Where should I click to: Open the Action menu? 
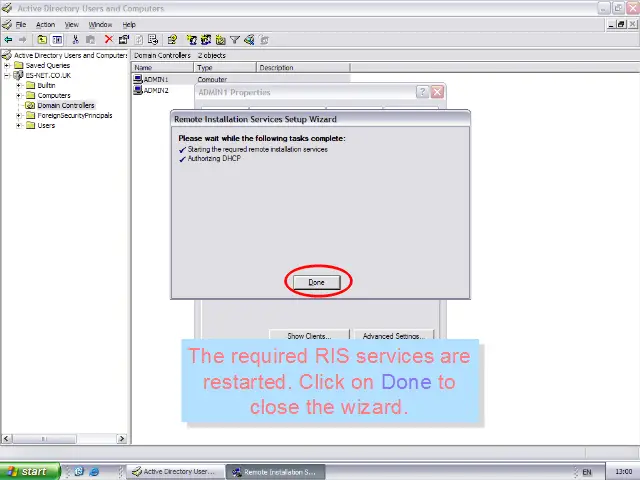coord(45,24)
